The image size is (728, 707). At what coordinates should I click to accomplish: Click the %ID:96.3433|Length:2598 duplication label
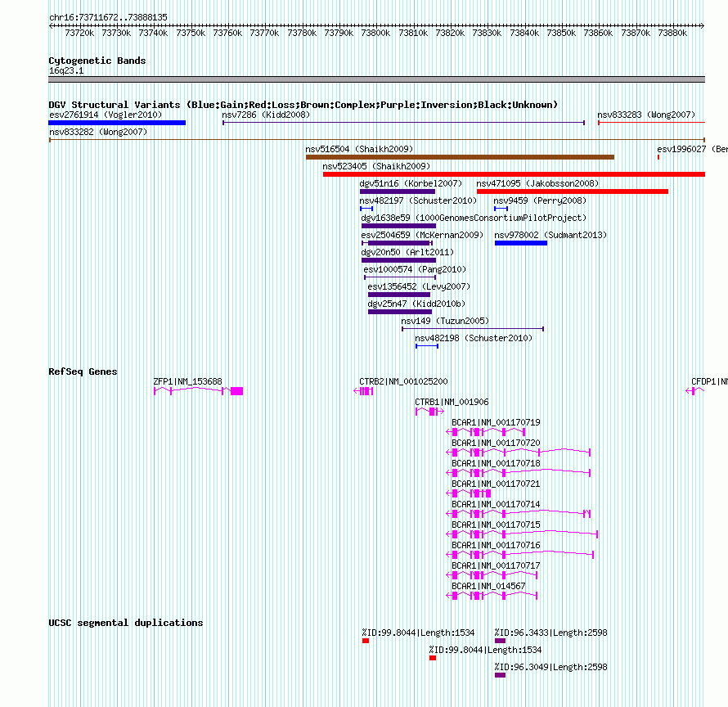[551, 633]
